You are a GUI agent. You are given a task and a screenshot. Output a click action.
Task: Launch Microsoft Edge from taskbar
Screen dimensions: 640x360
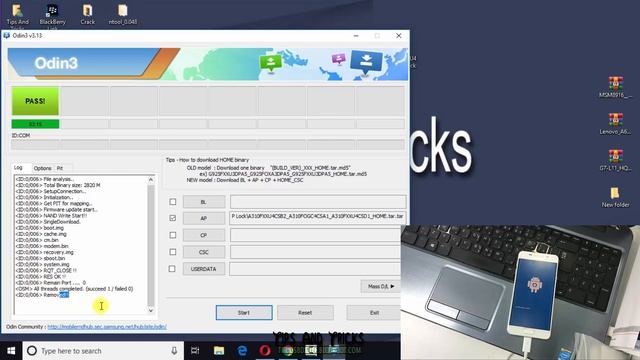(x=242, y=351)
